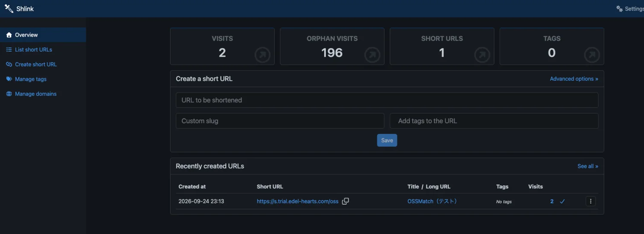Image resolution: width=644 pixels, height=234 pixels.
Task: Click the Title / Long URL column header
Action: [429, 187]
